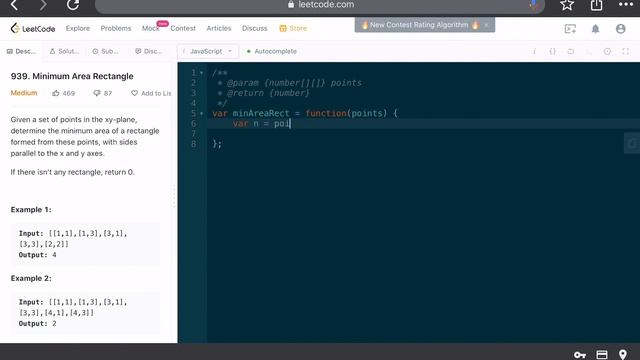Image resolution: width=640 pixels, height=360 pixels.
Task: Open the New Contest Rating Algorithm banner
Action: point(419,25)
